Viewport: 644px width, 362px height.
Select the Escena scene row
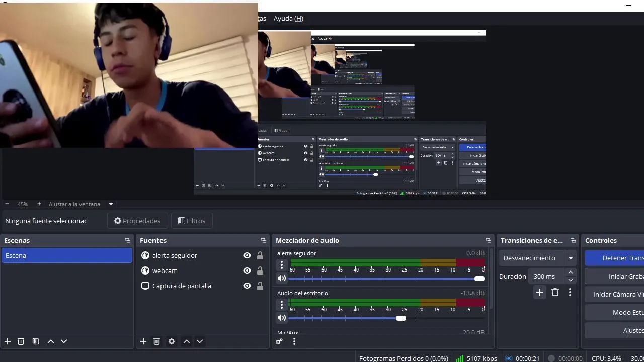click(66, 255)
